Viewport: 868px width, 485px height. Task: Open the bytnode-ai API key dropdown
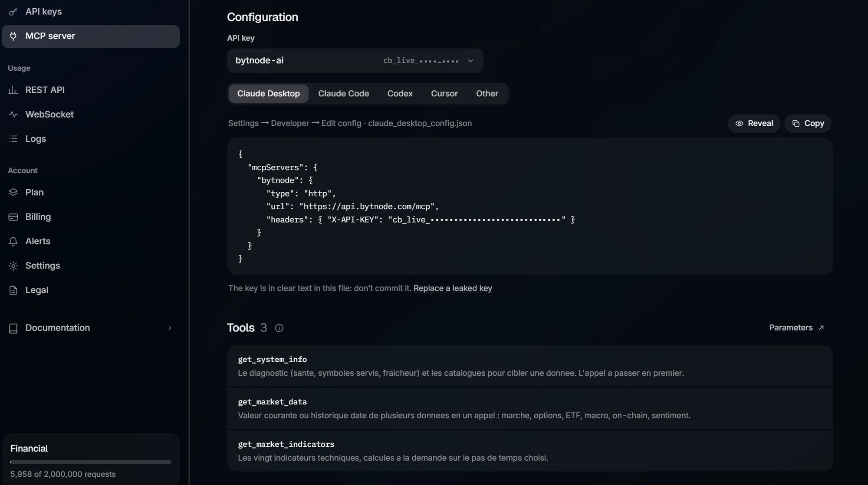(x=355, y=61)
